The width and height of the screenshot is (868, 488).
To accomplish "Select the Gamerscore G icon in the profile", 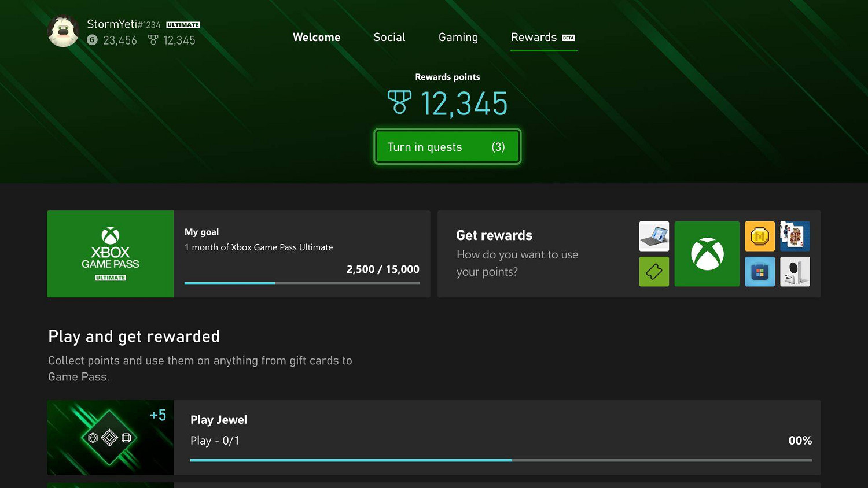I will [x=92, y=40].
